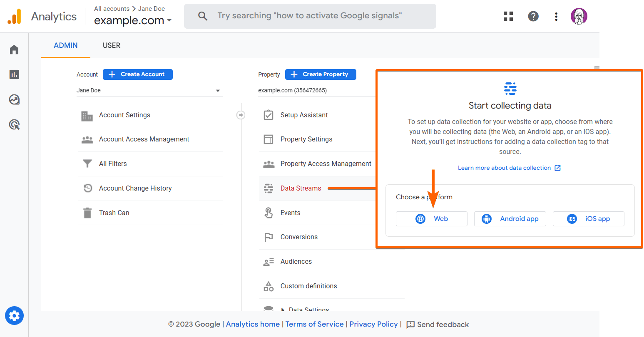Click the Account Change History clock icon
The height and width of the screenshot is (337, 644).
87,188
